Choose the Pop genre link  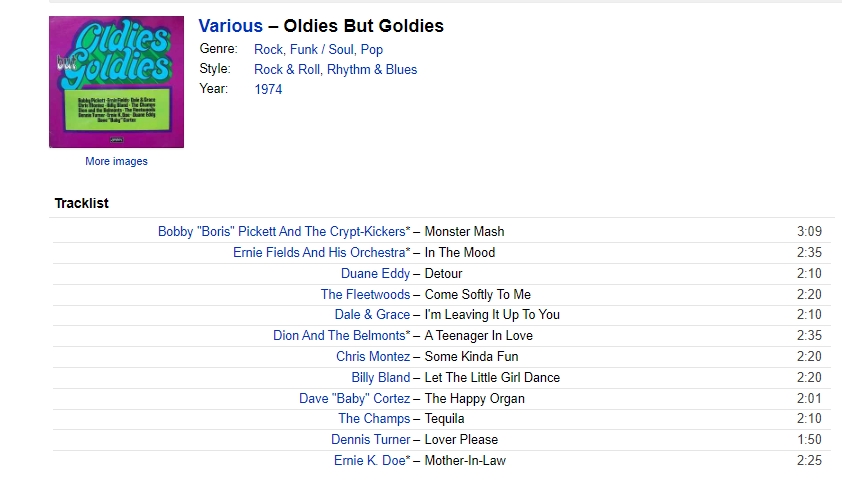pos(372,49)
